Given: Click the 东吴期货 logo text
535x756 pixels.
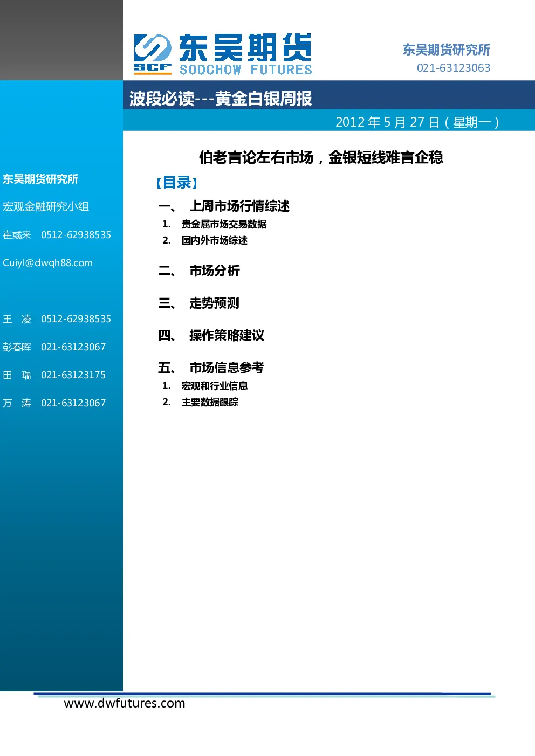Looking at the screenshot, I should click(x=245, y=47).
